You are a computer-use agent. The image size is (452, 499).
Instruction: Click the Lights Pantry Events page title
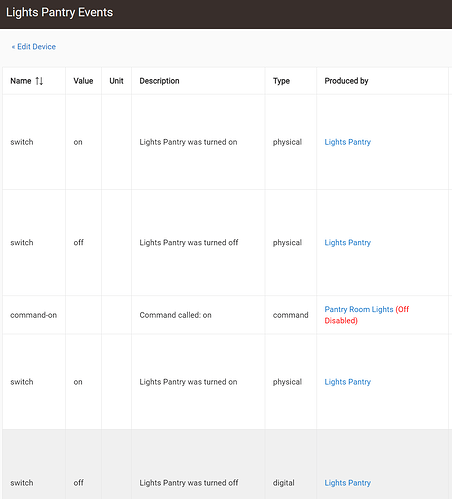(60, 13)
